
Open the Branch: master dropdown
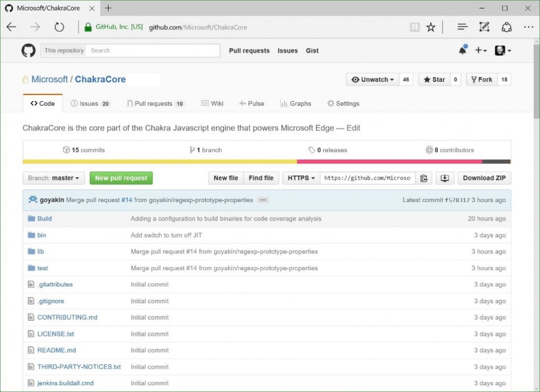coord(53,178)
